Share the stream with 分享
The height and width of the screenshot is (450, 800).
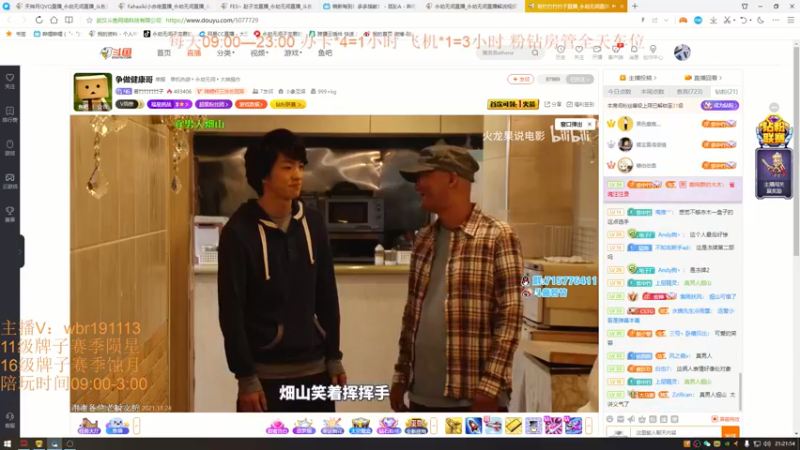(553, 104)
